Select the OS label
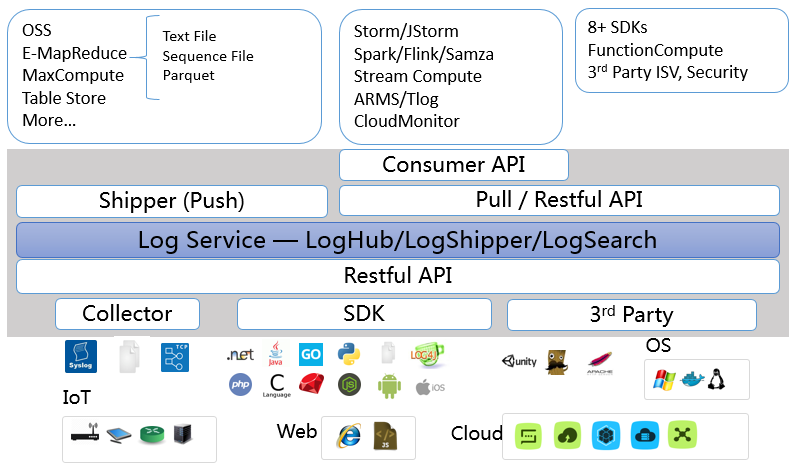 point(658,346)
